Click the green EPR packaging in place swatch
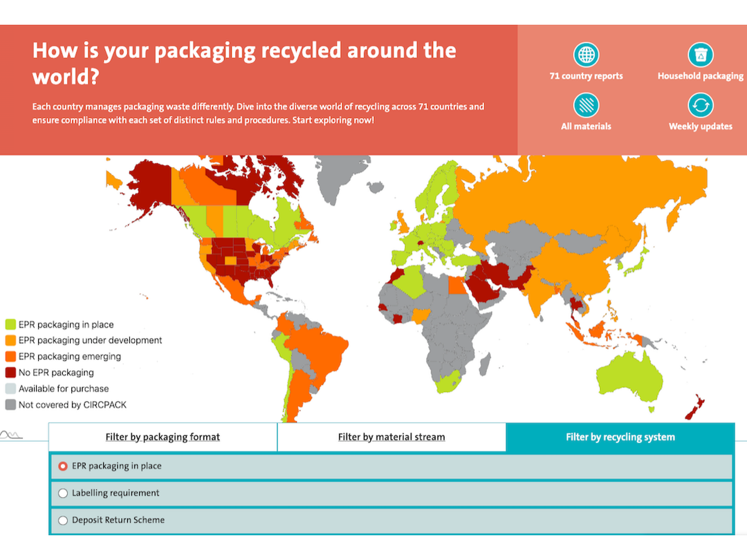 pos(10,325)
